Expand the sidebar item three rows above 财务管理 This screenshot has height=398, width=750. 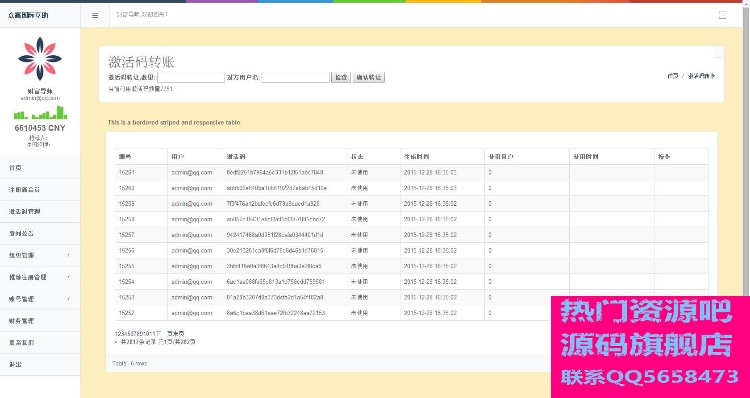(40, 255)
